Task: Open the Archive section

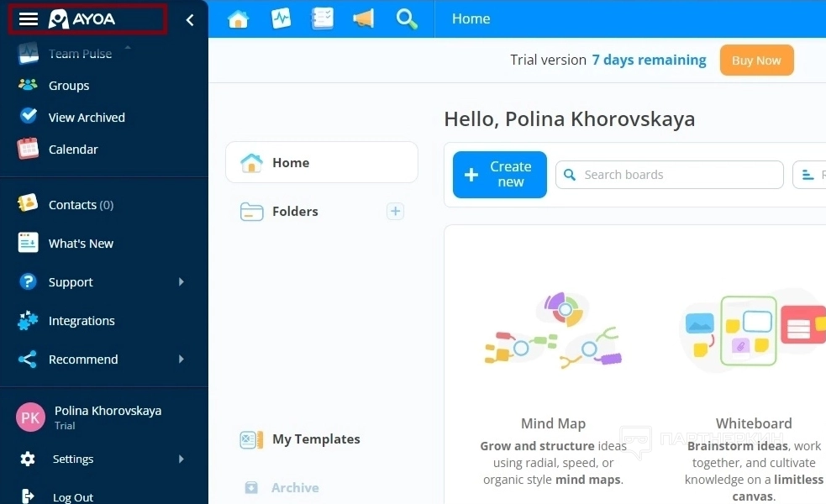Action: tap(295, 488)
